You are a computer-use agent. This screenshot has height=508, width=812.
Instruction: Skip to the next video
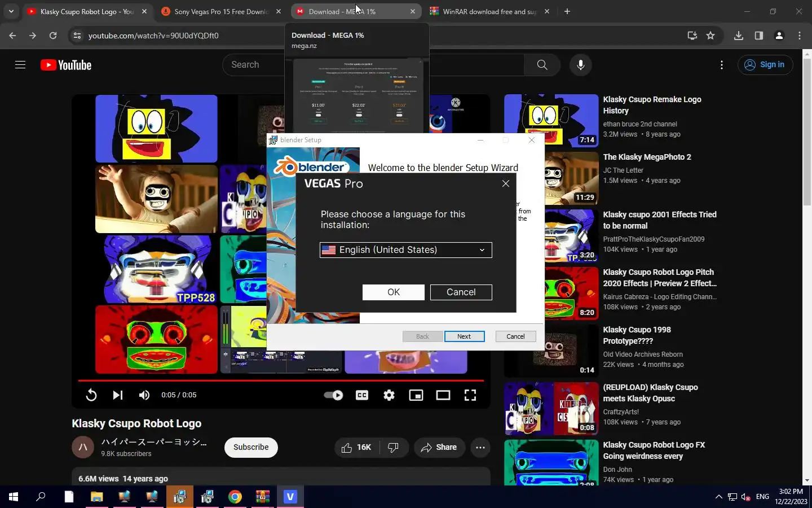click(117, 395)
